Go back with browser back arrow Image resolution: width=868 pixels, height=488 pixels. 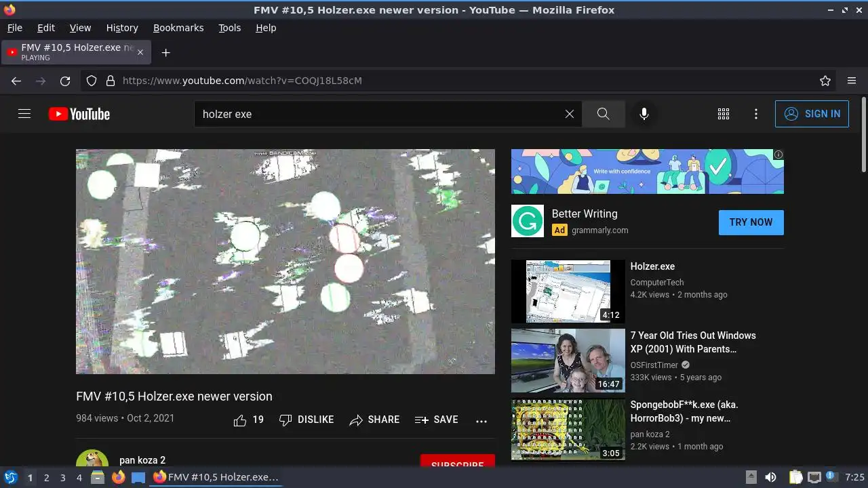point(16,81)
